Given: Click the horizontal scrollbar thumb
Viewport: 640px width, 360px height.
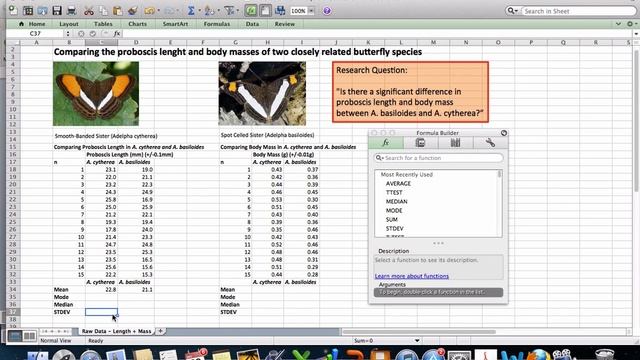Looking at the screenshot, I should pyautogui.click(x=419, y=332).
